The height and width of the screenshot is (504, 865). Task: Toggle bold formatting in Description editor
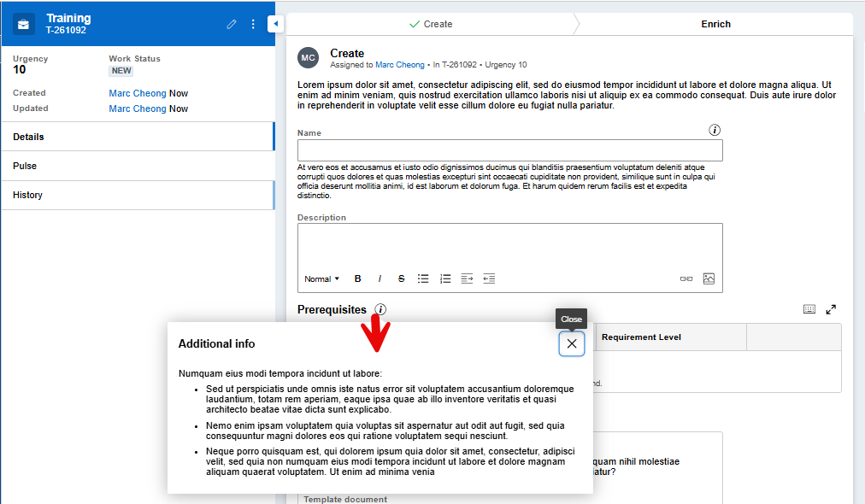[358, 278]
